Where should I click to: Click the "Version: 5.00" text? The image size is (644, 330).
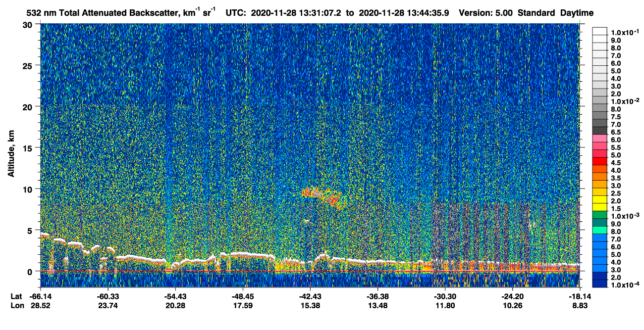(486, 12)
